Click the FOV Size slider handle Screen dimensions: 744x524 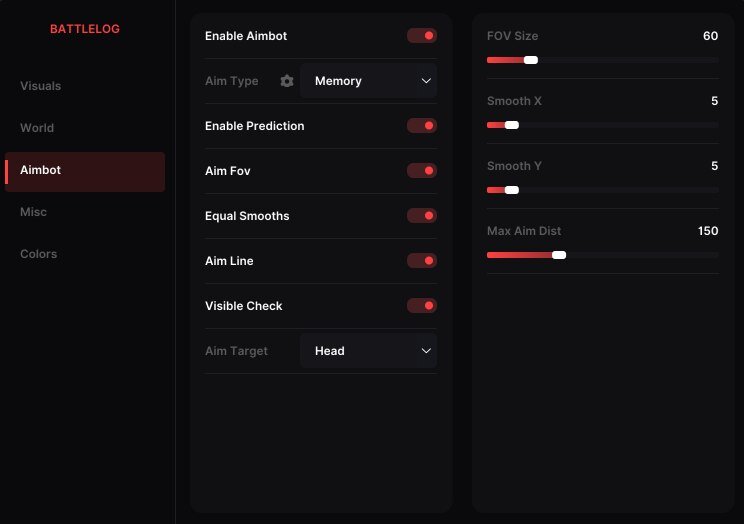(531, 60)
